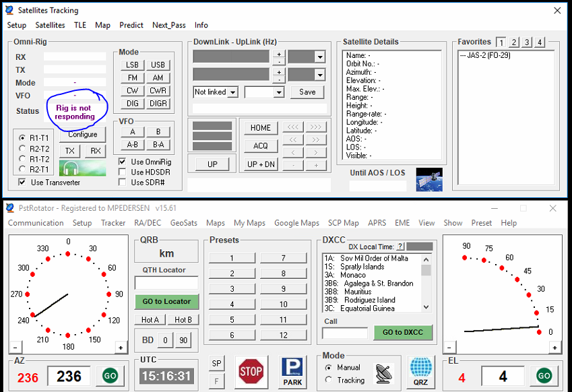572x392 pixels.
Task: Select the R1-T2 radio option
Action: pos(23,159)
